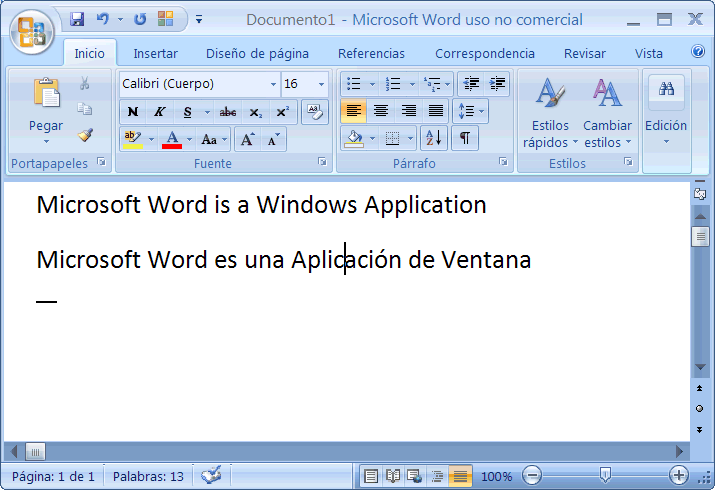
Task: Apply red font color
Action: pos(172,139)
